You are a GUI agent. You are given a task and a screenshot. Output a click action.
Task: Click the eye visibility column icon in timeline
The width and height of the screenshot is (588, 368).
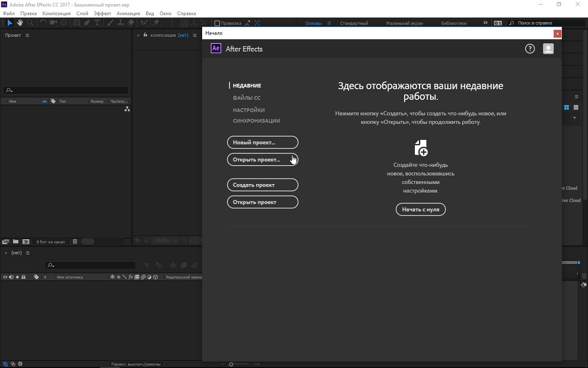pyautogui.click(x=5, y=277)
